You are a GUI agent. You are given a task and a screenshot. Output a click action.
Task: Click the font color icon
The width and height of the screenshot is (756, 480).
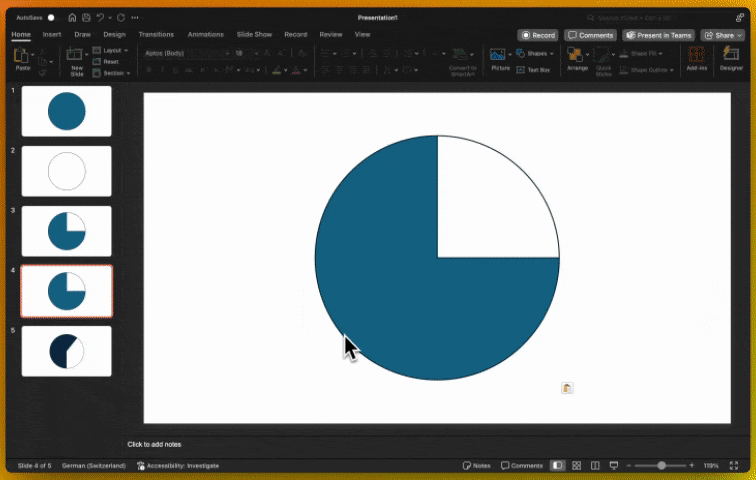296,70
